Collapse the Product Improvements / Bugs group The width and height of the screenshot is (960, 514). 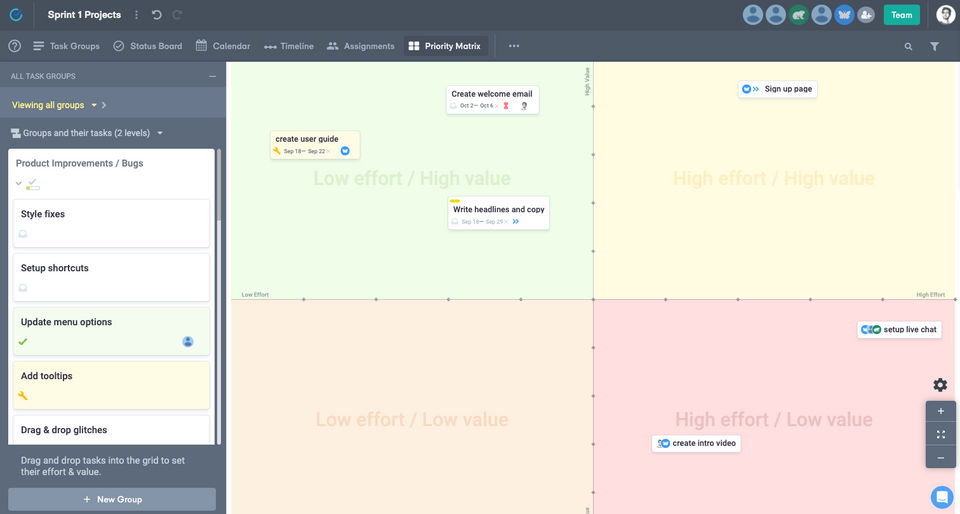point(18,183)
